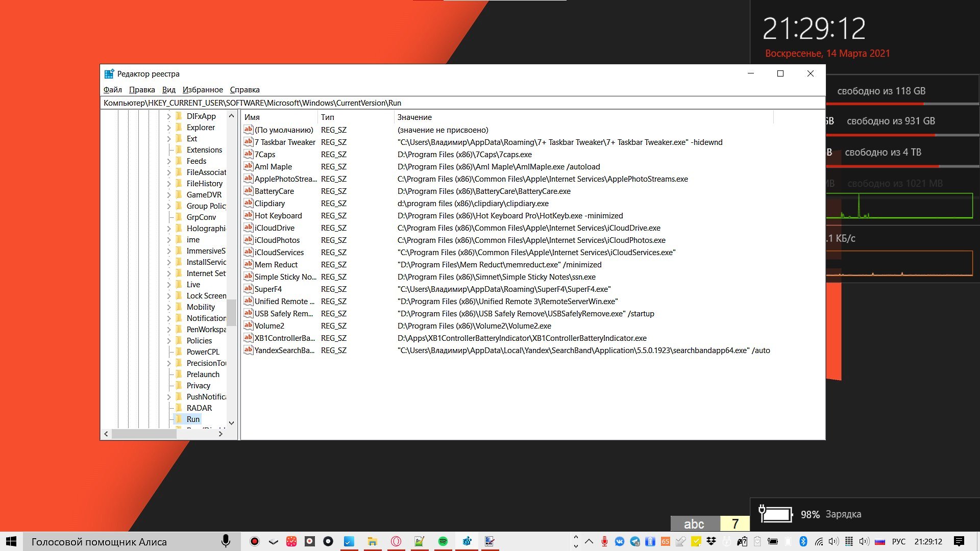980x551 pixels.
Task: Select the Registry Editor taskbar icon
Action: 467,541
